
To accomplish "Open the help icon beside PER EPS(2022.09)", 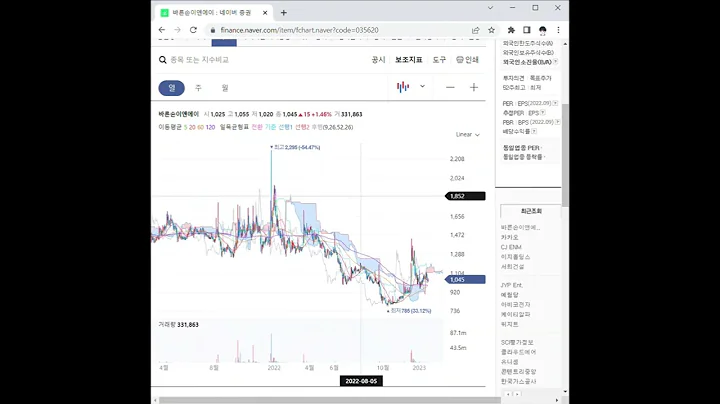I will click(555, 103).
